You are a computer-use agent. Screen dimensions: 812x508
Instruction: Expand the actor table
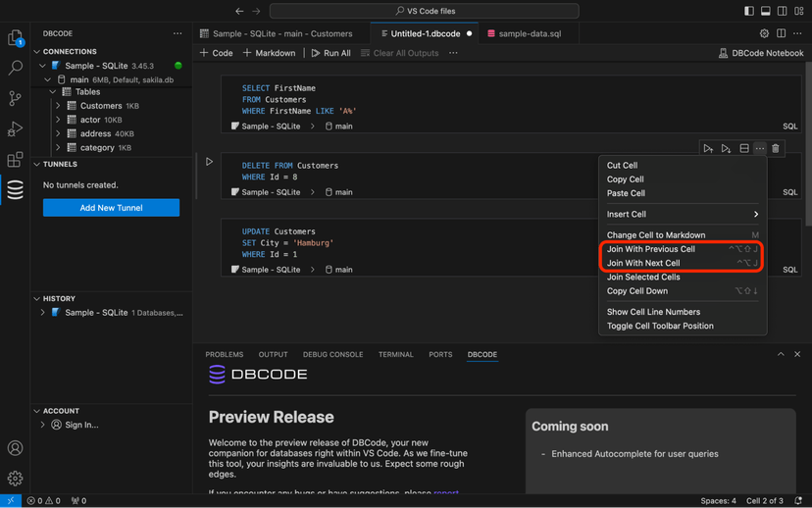click(58, 120)
